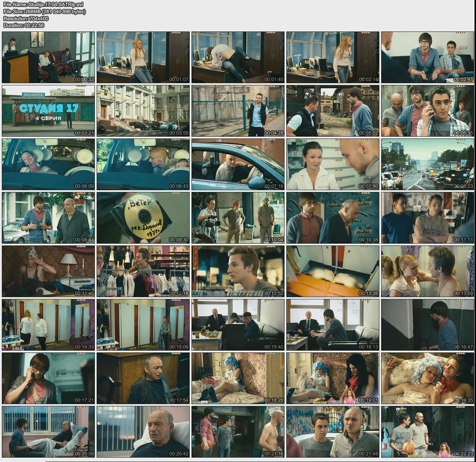This screenshot has width=476, height=462.
Task: Select the phone call frame at 00:17:21
Action: (48, 378)
